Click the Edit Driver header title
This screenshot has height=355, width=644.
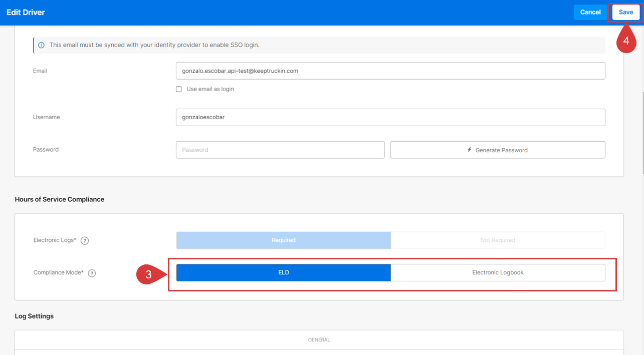[x=26, y=13]
